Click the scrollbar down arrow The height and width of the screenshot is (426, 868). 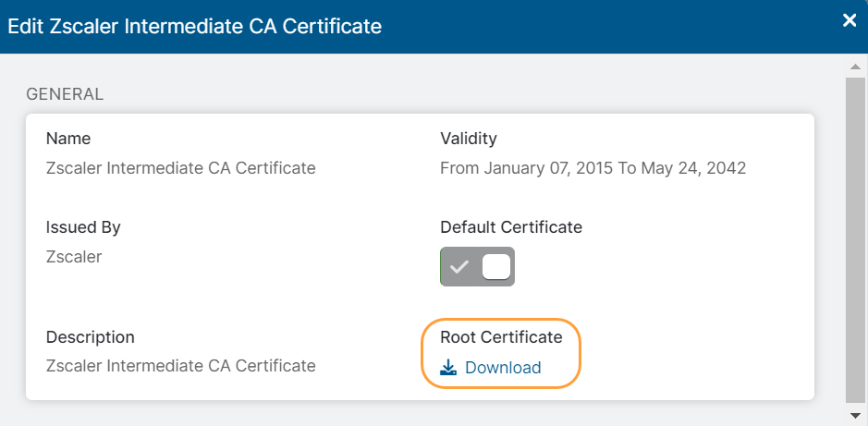pos(855,415)
